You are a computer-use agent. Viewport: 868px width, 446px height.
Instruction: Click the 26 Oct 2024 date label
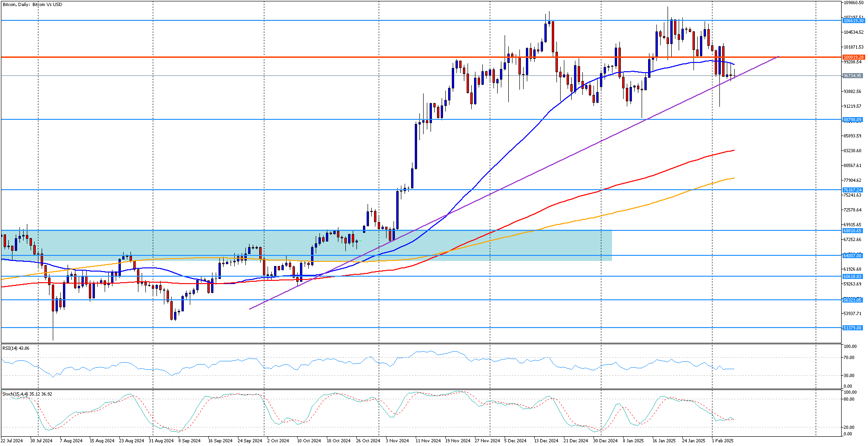(368, 441)
